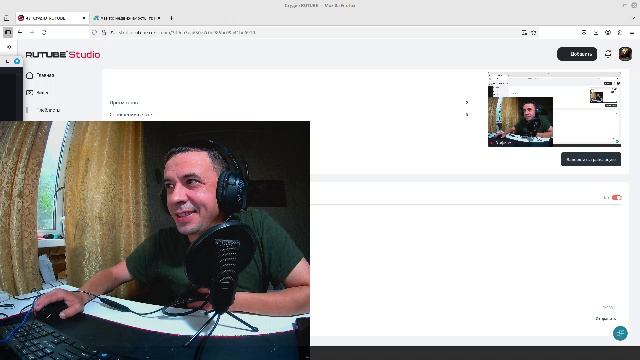
Task: Open the RUTUBE Studio logo home link
Action: (x=63, y=54)
